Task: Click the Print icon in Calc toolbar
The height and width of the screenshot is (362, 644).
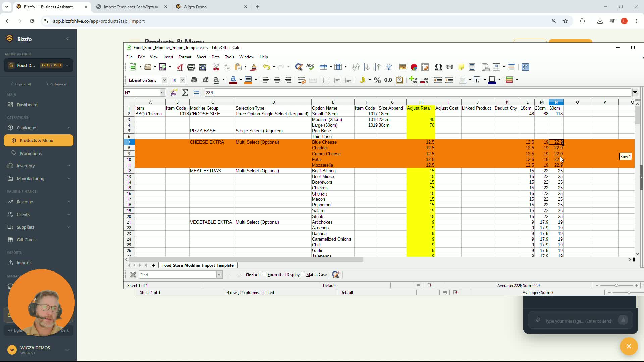Action: click(x=191, y=67)
